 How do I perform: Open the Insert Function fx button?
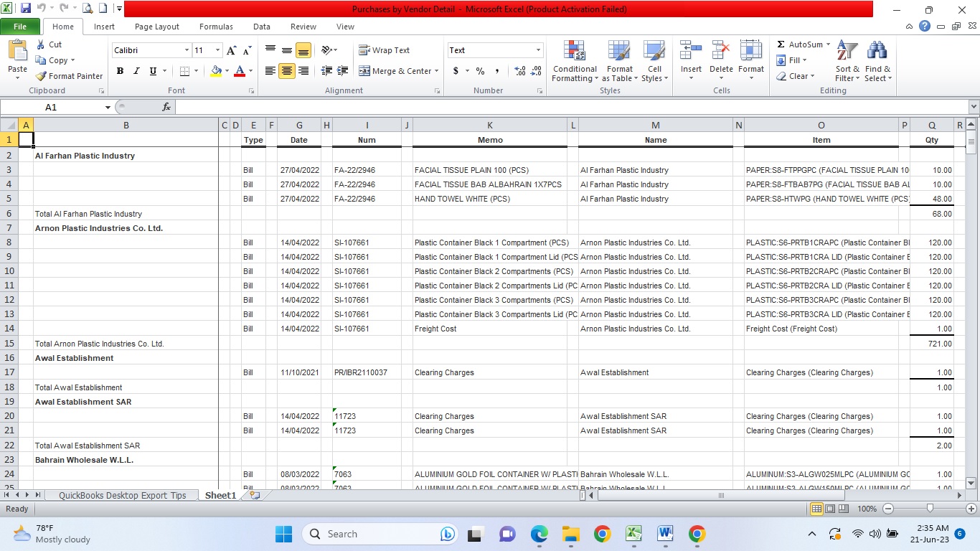coord(166,107)
